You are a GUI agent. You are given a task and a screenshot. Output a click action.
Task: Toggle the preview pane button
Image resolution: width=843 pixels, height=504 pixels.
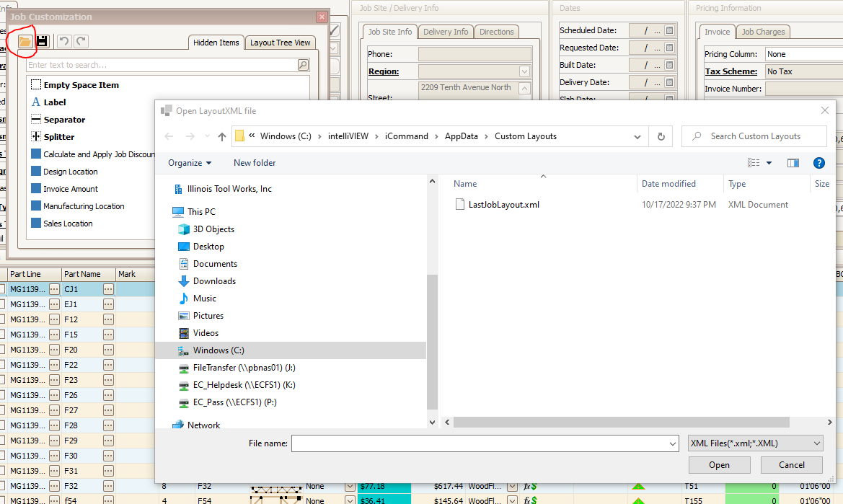click(x=793, y=163)
